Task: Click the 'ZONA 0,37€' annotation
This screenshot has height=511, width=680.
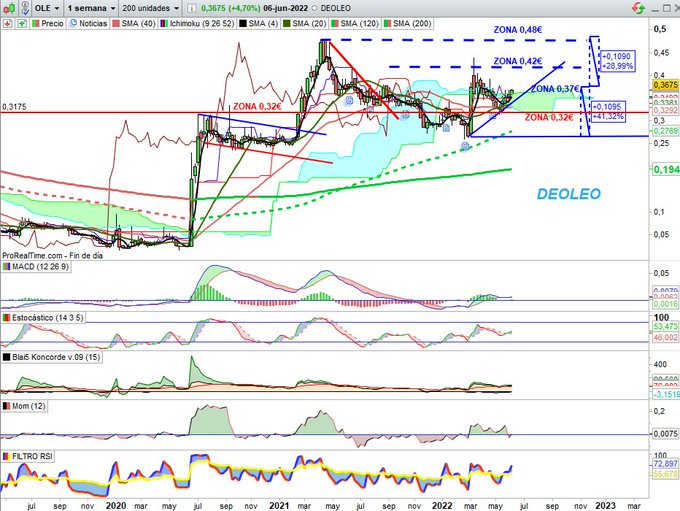Action: 555,89
